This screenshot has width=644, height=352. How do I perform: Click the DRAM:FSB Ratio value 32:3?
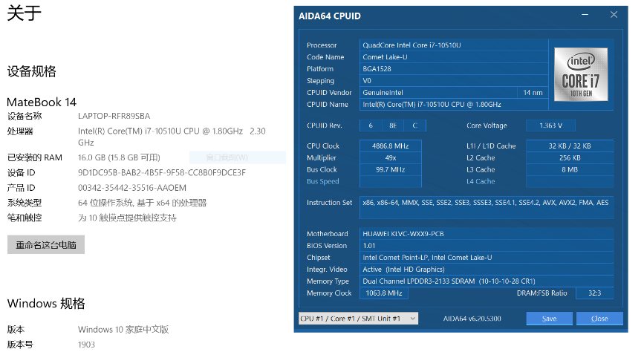click(595, 293)
